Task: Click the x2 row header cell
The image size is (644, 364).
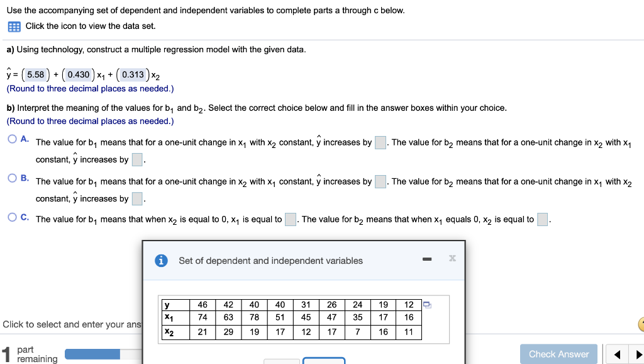Action: point(175,333)
